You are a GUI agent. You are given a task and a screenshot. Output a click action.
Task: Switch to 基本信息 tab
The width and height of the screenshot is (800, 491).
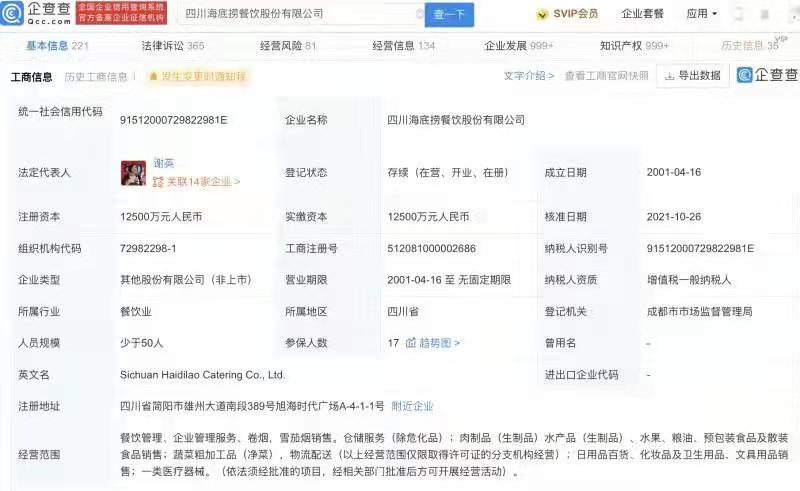tap(57, 46)
